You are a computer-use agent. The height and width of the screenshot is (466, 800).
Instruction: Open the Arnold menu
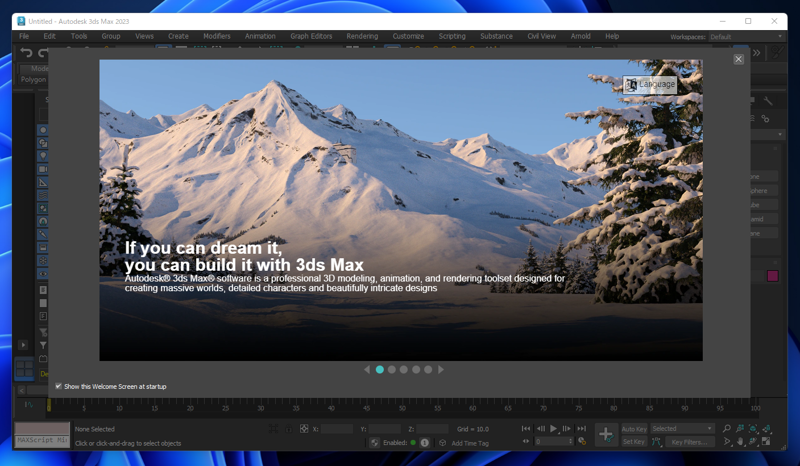581,36
